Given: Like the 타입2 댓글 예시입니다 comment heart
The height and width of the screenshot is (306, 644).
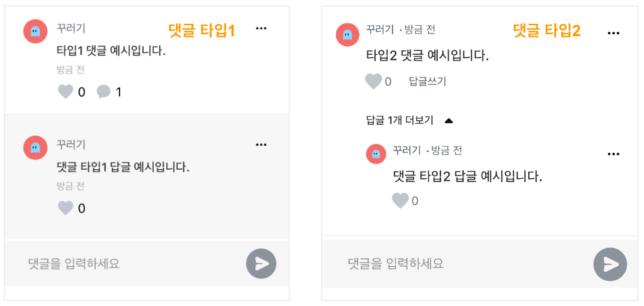Looking at the screenshot, I should pos(373,81).
